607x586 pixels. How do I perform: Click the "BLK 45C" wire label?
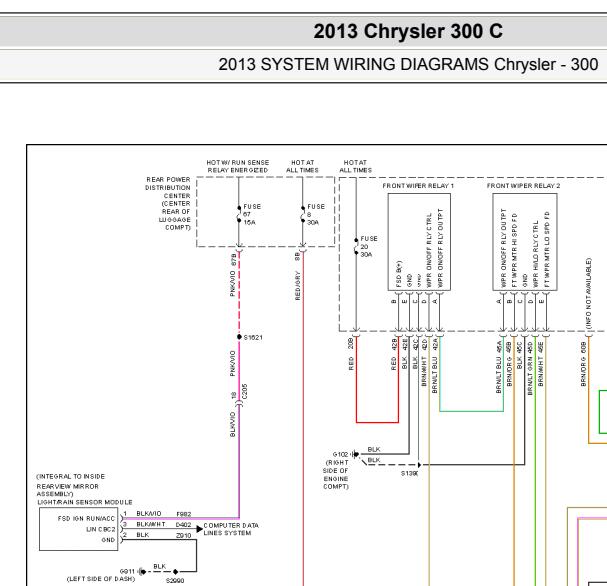coord(520,355)
